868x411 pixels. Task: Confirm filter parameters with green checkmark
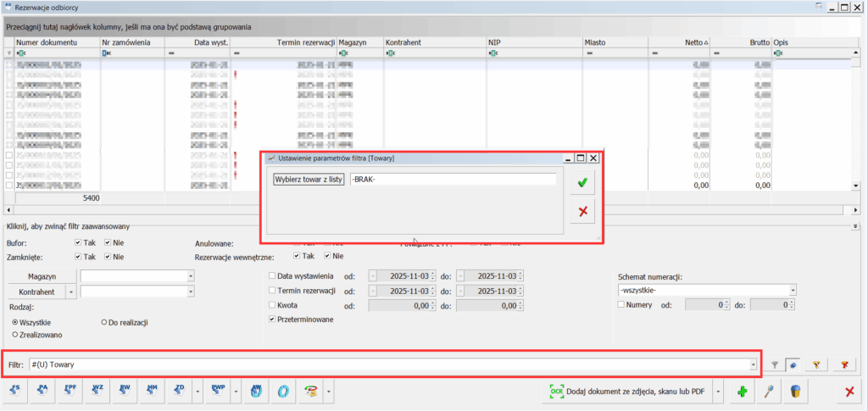(582, 183)
